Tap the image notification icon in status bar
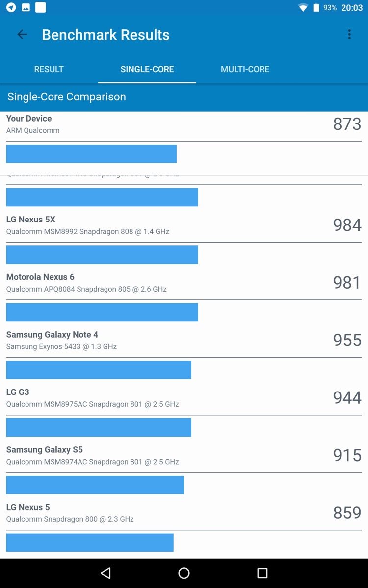Viewport: 368px width, 588px height. [26, 7]
